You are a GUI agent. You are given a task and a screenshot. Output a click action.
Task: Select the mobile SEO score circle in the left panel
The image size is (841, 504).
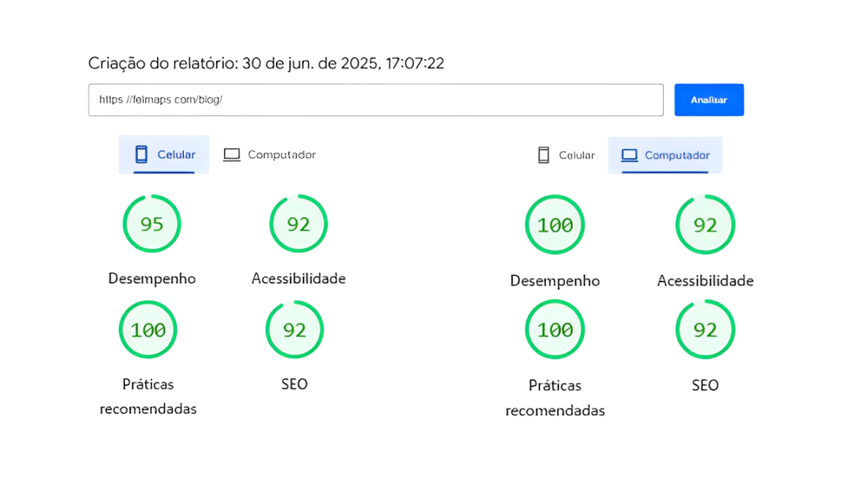click(295, 330)
